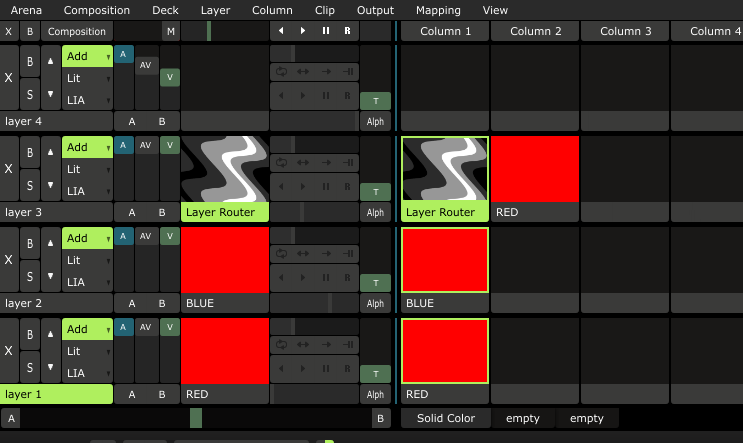
Task: Toggle Solo (S) on layer 3
Action: click(x=30, y=185)
